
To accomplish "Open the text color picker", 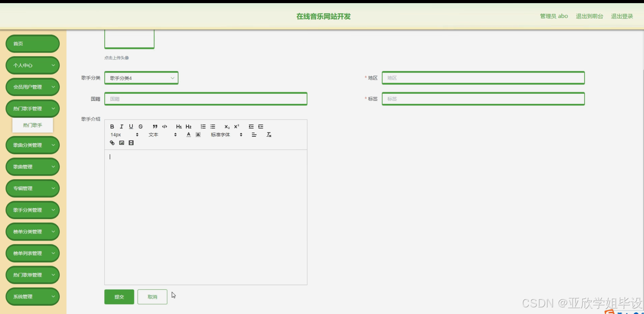I will pos(189,135).
